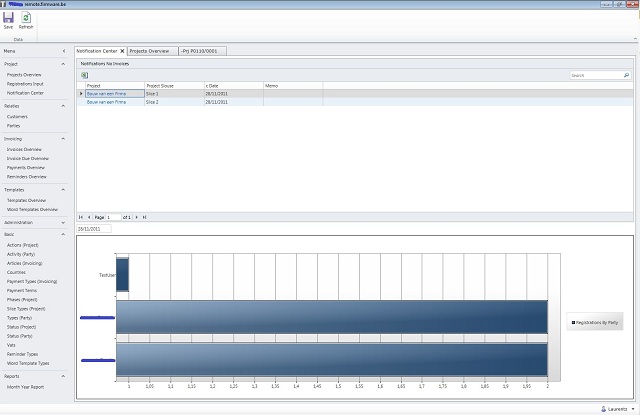Open Payments Overview in sidebar
The image size is (640, 415).
click(26, 168)
